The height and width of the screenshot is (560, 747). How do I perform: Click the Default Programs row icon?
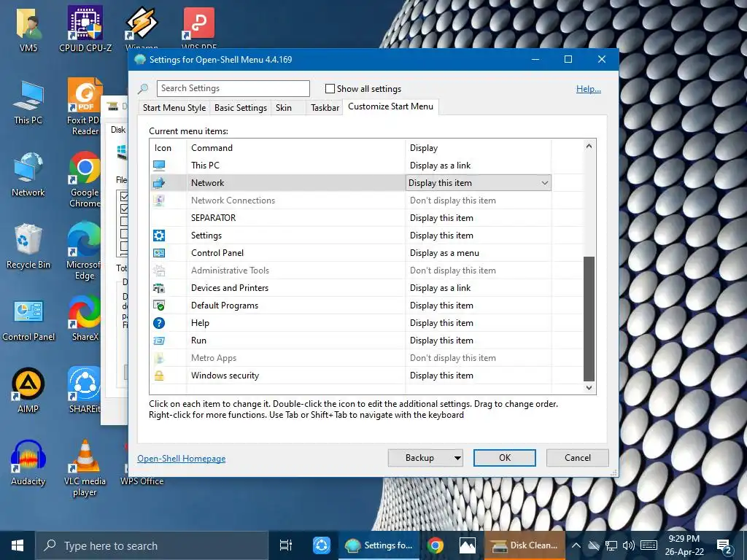point(159,306)
